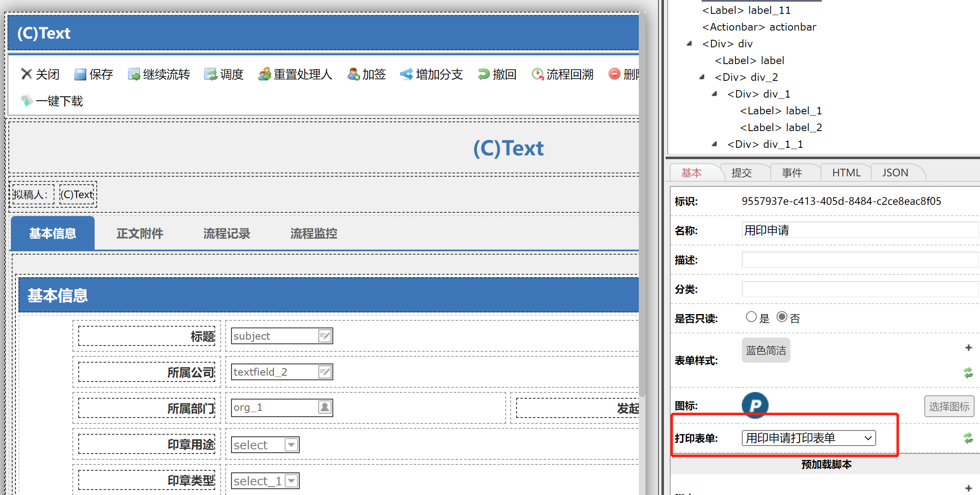Click the 蓝色简洁 form style button
The image size is (980, 495).
pyautogui.click(x=766, y=350)
